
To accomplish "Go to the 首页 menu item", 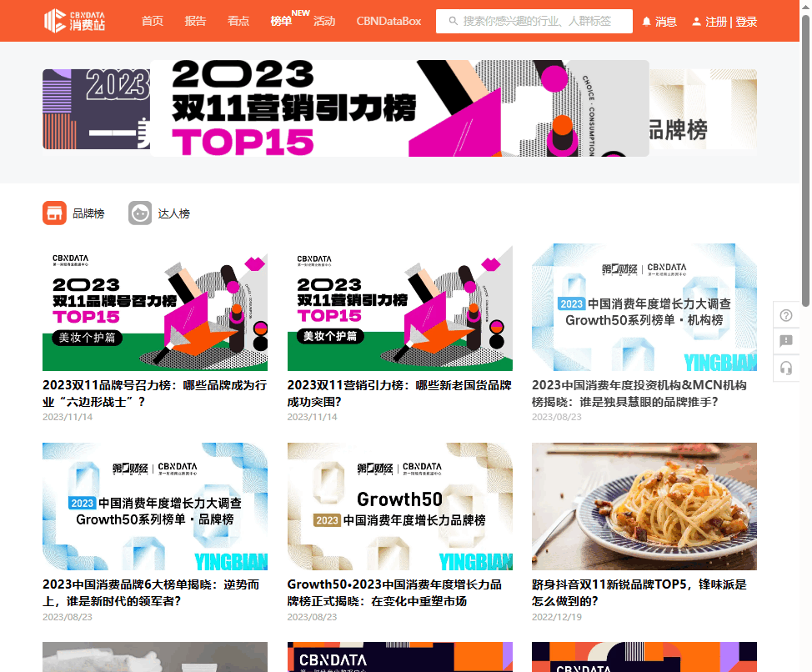I will [x=153, y=21].
